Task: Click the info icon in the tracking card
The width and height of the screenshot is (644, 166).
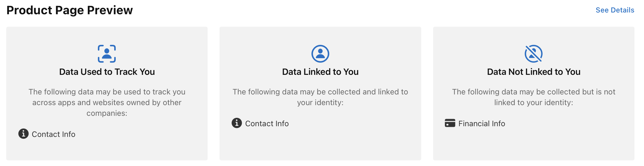Action: [x=23, y=134]
